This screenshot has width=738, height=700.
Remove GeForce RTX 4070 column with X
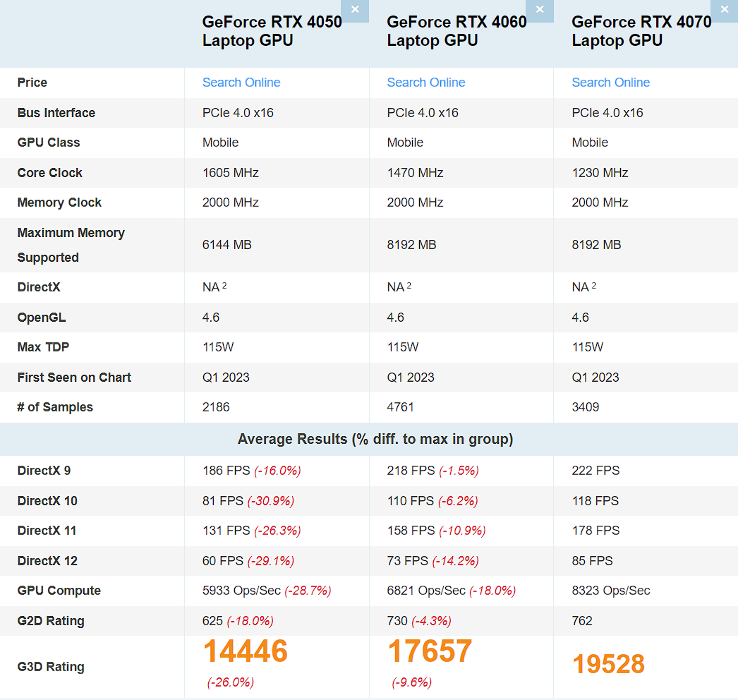pyautogui.click(x=725, y=10)
